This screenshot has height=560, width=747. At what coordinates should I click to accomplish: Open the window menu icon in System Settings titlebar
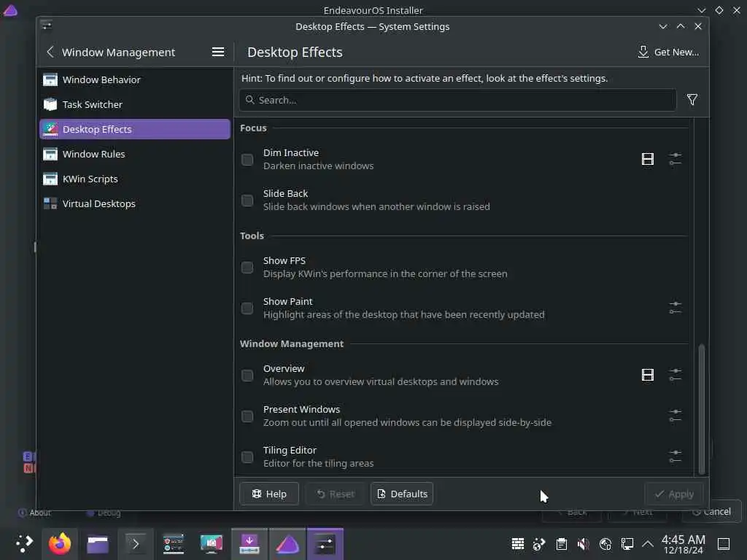(46, 25)
